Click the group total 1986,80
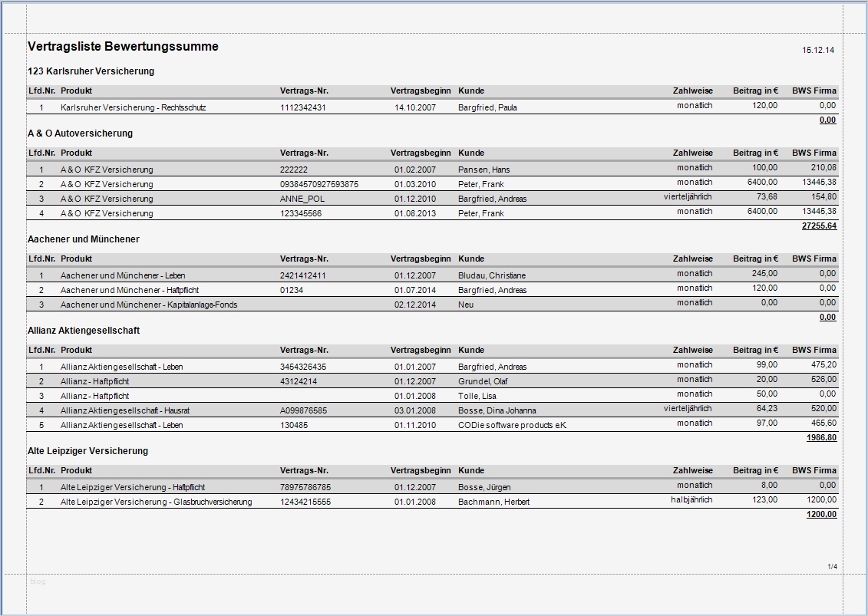The image size is (868, 616). tap(821, 438)
